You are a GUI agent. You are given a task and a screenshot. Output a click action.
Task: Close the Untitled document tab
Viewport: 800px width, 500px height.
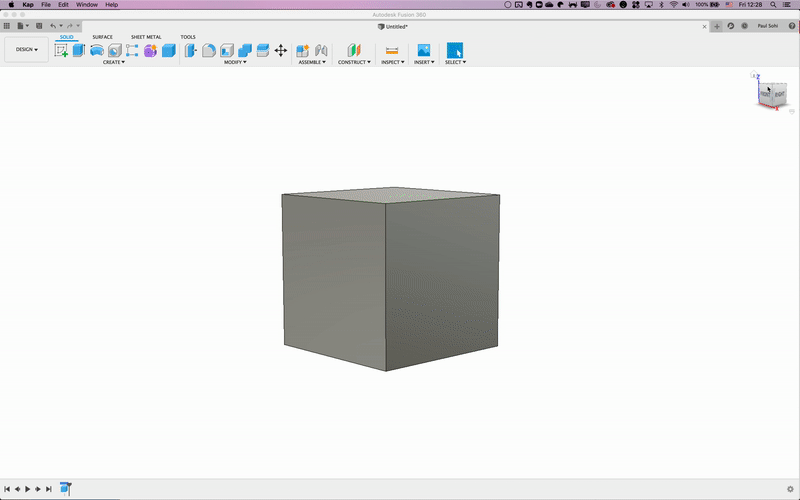tap(705, 27)
